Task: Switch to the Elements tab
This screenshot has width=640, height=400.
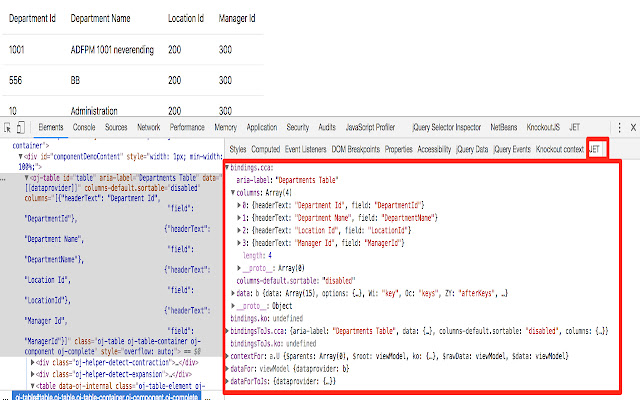Action: (51, 127)
